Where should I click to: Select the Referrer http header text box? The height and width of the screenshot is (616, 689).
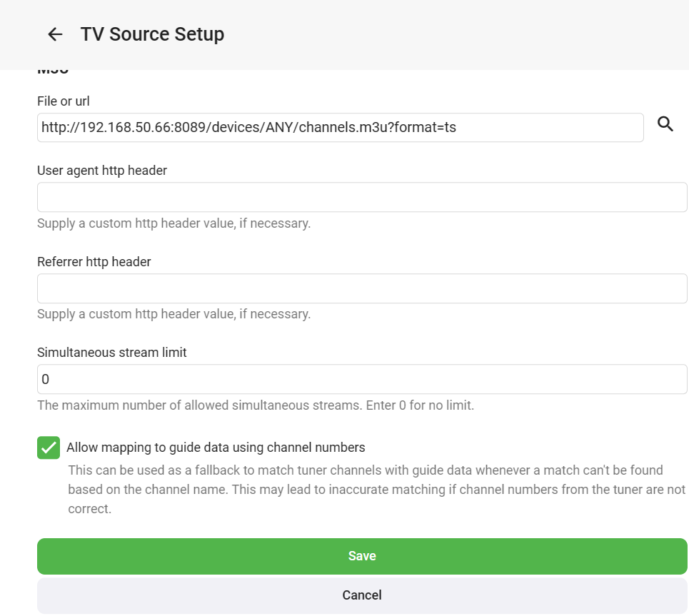[x=362, y=288]
